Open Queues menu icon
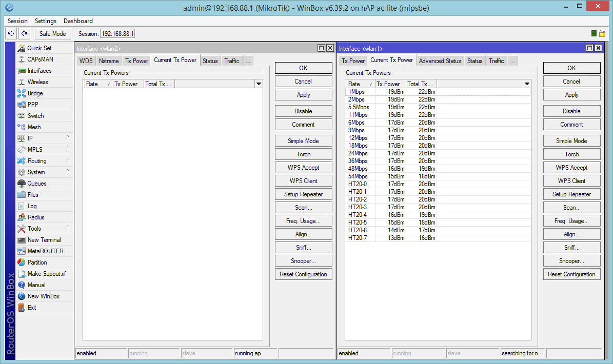Viewport: 613px width, 364px height. pos(22,184)
